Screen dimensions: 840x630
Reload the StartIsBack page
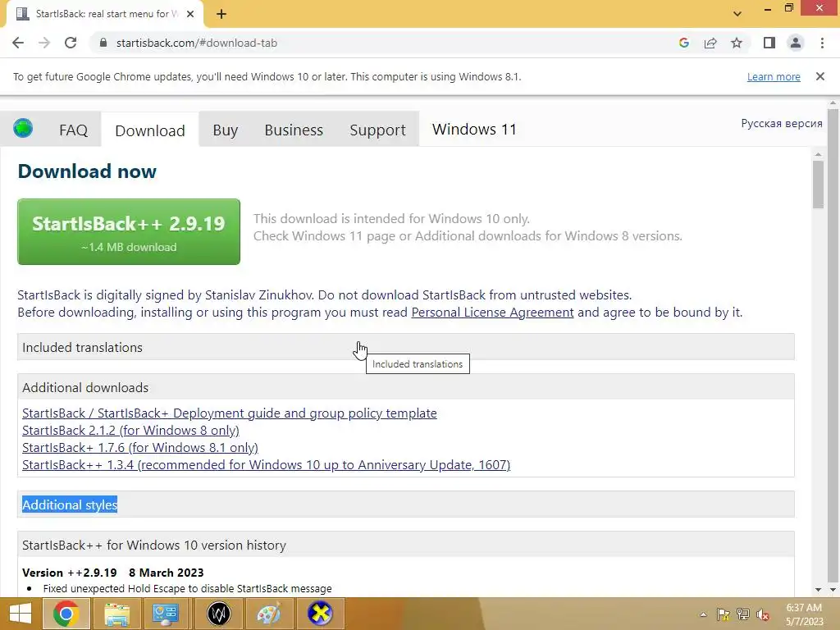click(71, 43)
